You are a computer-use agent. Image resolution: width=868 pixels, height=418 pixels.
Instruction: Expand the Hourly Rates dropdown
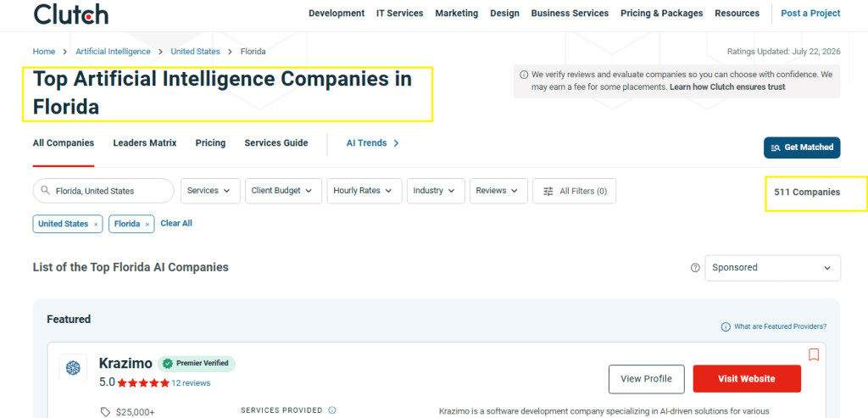(x=364, y=191)
